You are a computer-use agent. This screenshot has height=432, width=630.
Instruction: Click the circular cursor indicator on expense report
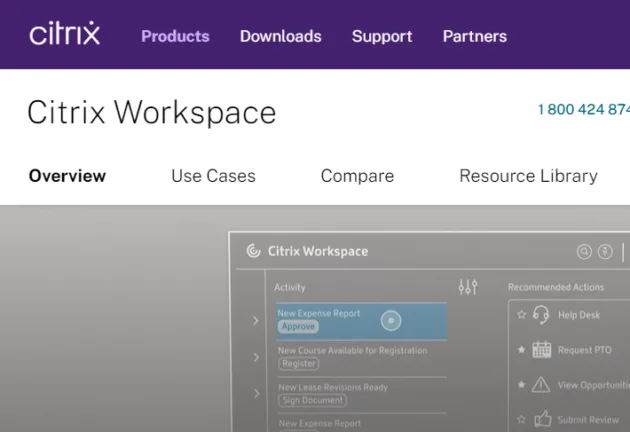(391, 321)
